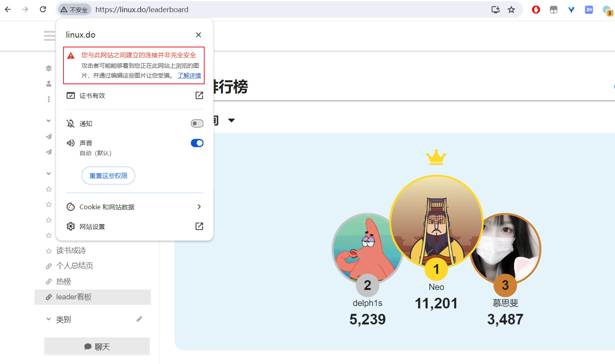Click Neo's first-place avatar
Viewport: 615px width, 364px height.
pos(436,221)
